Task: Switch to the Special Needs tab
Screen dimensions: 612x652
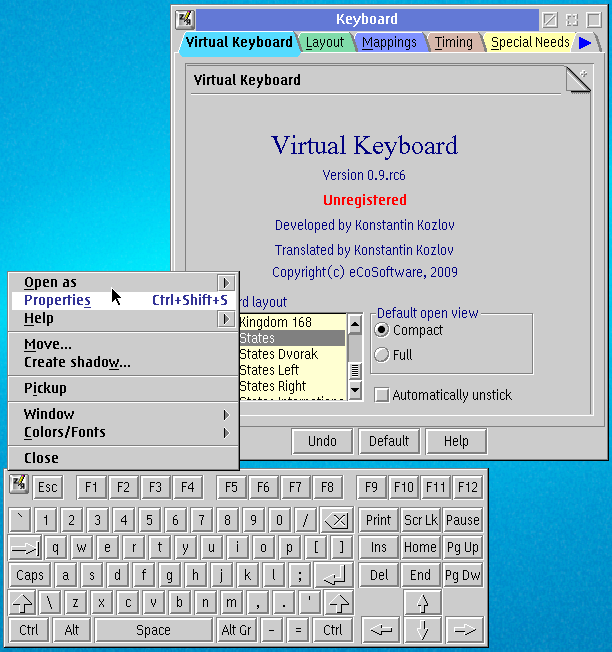Action: (530, 42)
